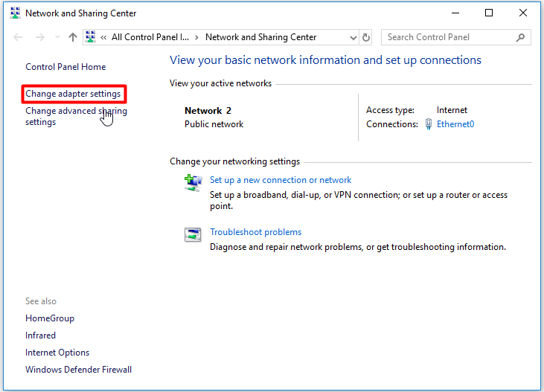544x392 pixels.
Task: Click the Troubleshoot problems icon
Action: [x=193, y=234]
